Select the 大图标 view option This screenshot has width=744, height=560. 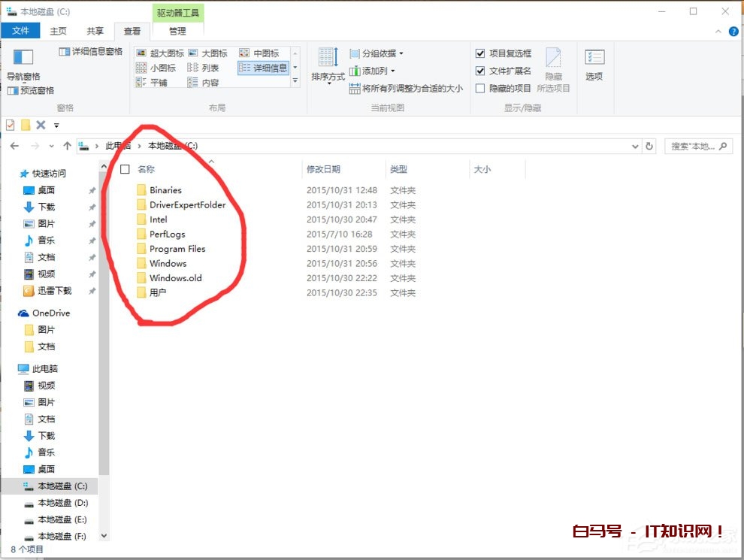tap(209, 53)
